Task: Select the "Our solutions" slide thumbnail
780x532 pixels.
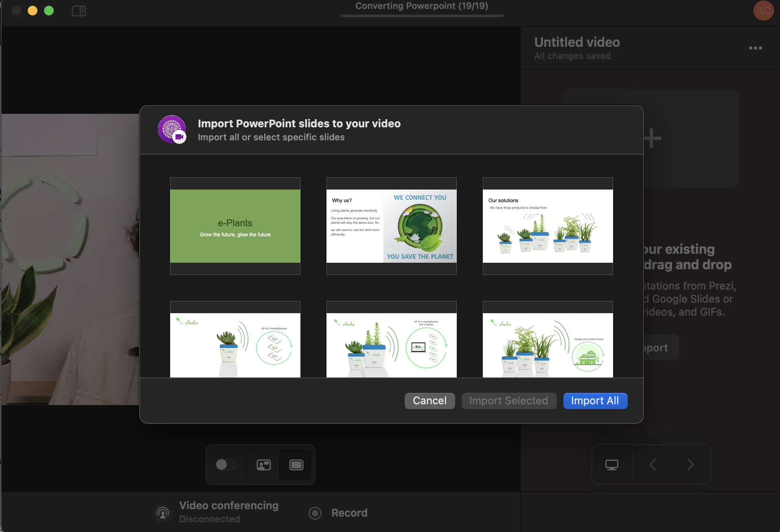Action: point(548,226)
